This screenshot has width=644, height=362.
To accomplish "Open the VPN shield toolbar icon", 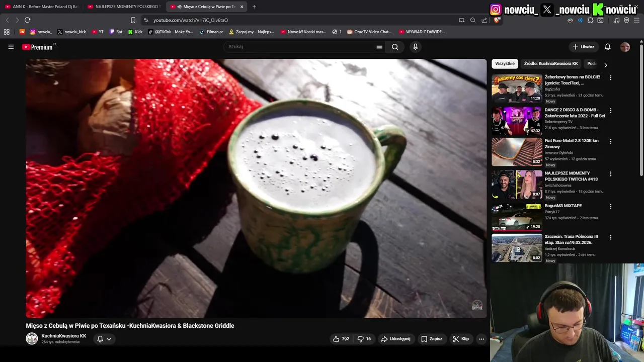I will pyautogui.click(x=626, y=20).
